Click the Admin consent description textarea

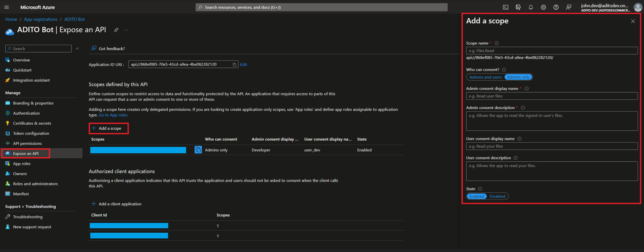point(552,121)
